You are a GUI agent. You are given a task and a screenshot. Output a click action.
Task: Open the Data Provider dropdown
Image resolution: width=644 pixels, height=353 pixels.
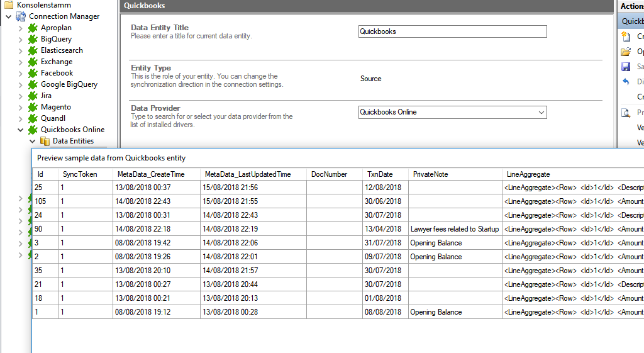(x=541, y=112)
